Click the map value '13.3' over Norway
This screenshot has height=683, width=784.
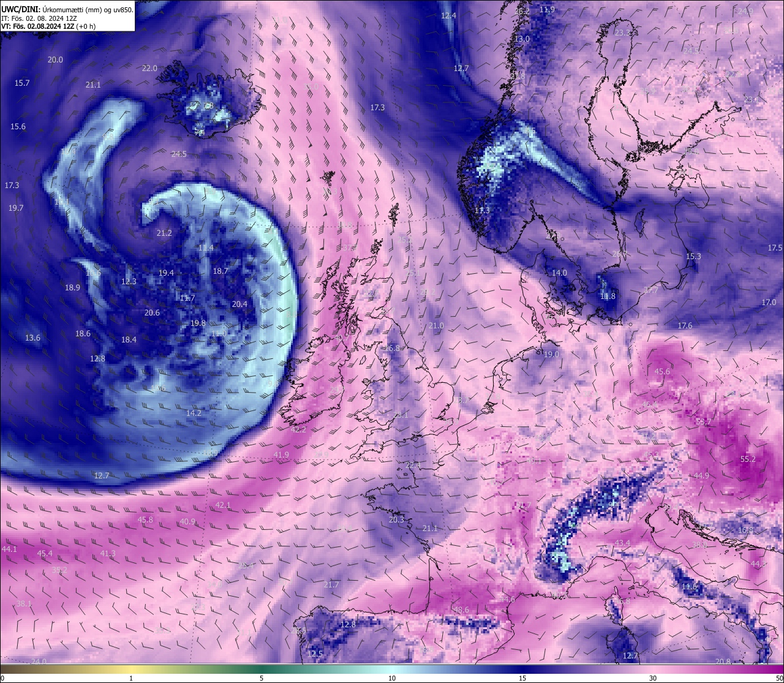(x=482, y=210)
